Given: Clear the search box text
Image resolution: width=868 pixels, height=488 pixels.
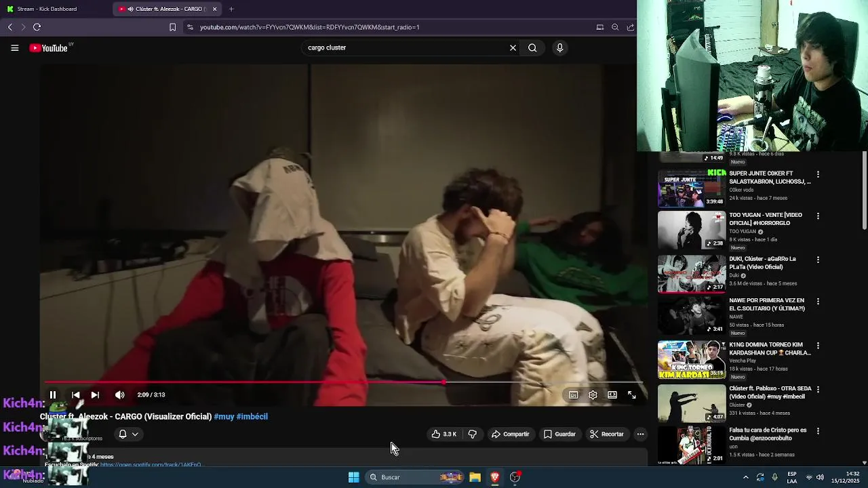Looking at the screenshot, I should [x=513, y=48].
